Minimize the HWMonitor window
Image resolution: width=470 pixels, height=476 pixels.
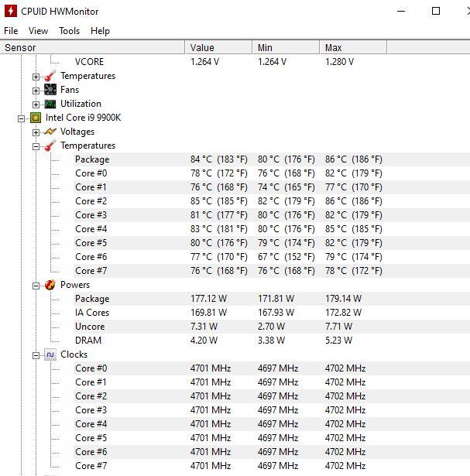coord(401,12)
